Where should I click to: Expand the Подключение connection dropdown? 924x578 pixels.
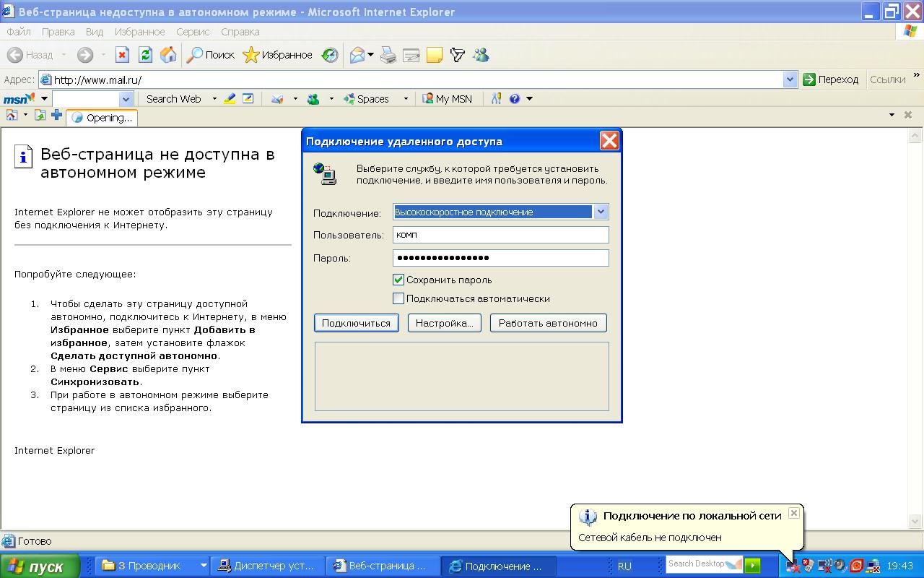(601, 212)
